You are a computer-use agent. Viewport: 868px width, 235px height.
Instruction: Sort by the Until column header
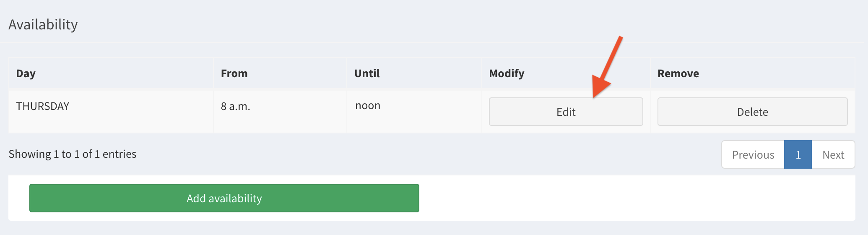pos(367,73)
